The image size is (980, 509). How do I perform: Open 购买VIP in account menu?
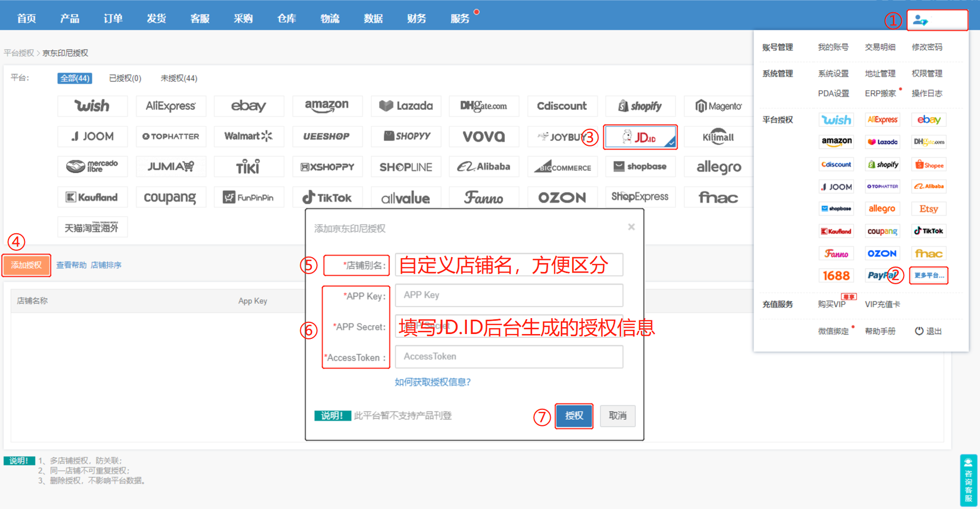coord(831,304)
